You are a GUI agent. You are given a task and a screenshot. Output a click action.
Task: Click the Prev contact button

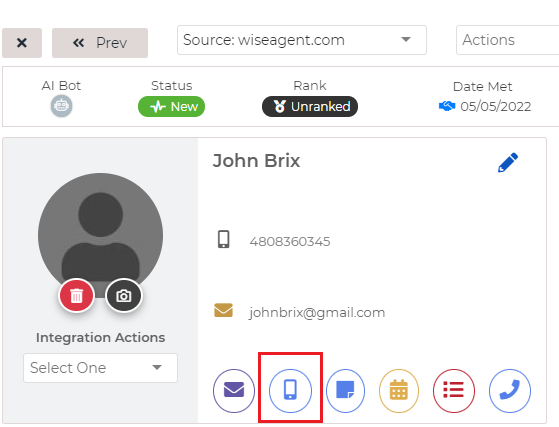click(100, 43)
